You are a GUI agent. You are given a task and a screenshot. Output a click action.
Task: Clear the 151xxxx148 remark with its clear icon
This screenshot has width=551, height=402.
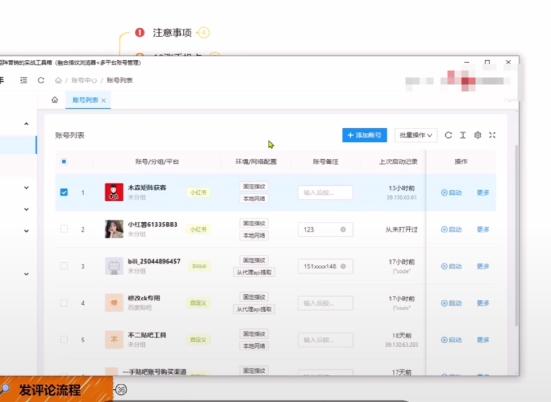coord(343,266)
